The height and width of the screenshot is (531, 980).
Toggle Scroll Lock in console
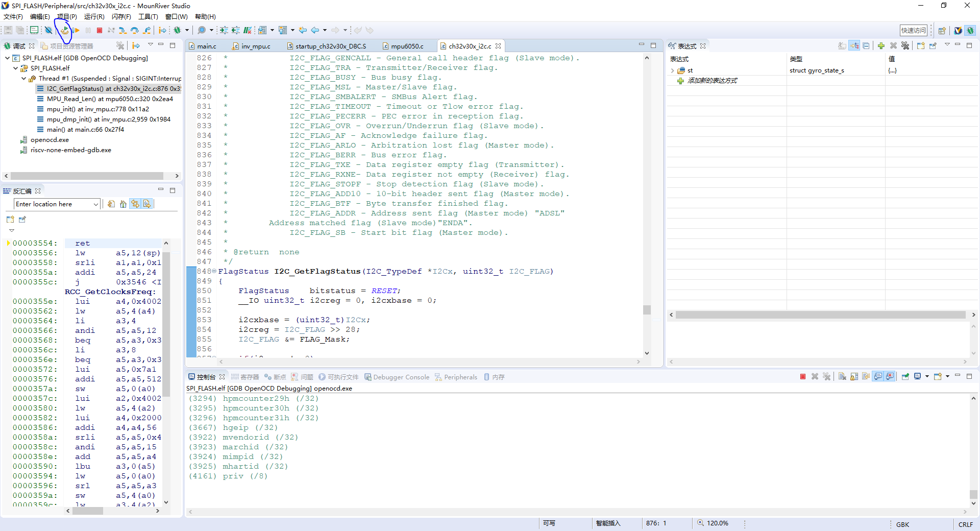tap(854, 377)
